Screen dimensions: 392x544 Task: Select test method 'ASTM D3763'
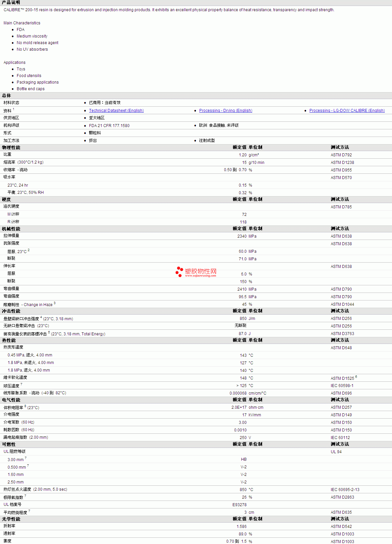(342, 334)
